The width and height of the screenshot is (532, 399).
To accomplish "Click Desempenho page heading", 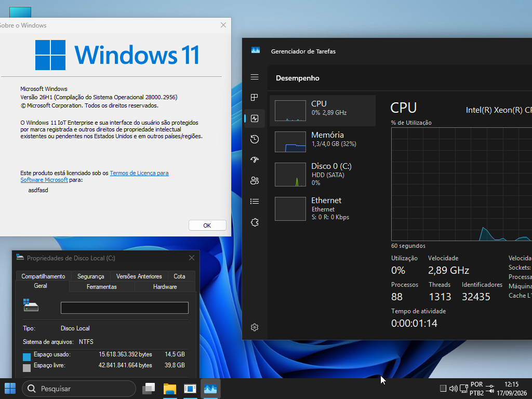I will 298,78.
